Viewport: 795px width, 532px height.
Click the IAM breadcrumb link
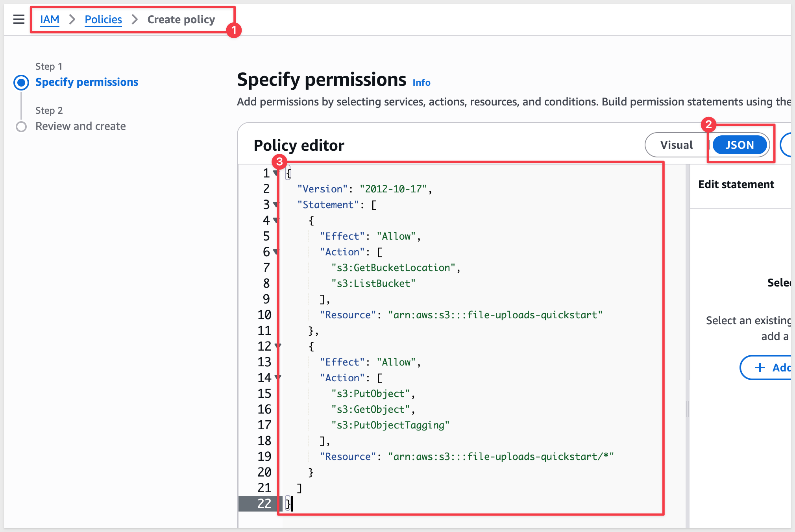click(50, 19)
